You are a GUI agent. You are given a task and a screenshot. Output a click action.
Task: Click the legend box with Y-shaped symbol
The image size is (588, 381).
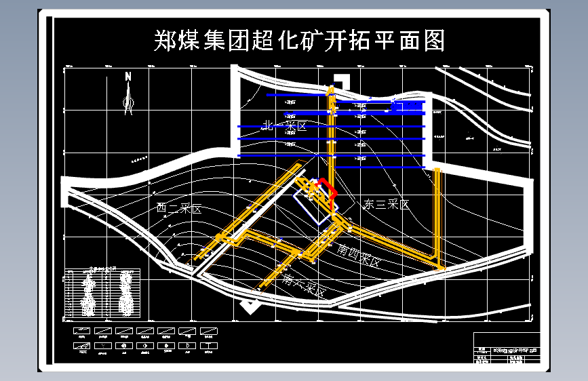coord(103,346)
